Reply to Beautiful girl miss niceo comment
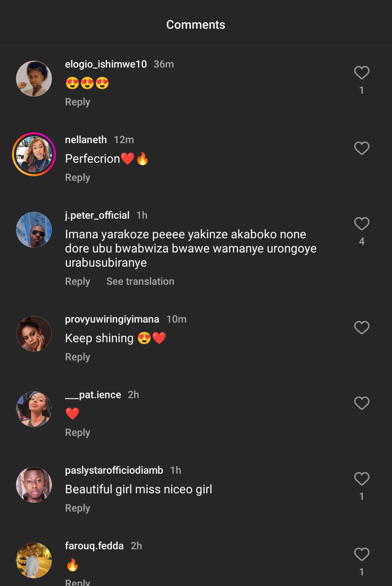This screenshot has width=392, height=586. [77, 508]
